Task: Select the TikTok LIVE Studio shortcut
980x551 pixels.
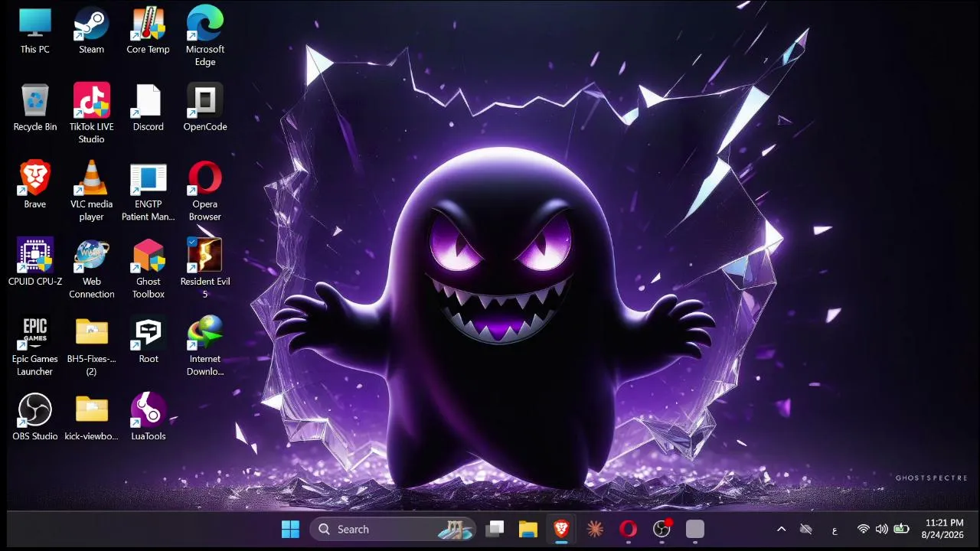Action: pyautogui.click(x=92, y=113)
